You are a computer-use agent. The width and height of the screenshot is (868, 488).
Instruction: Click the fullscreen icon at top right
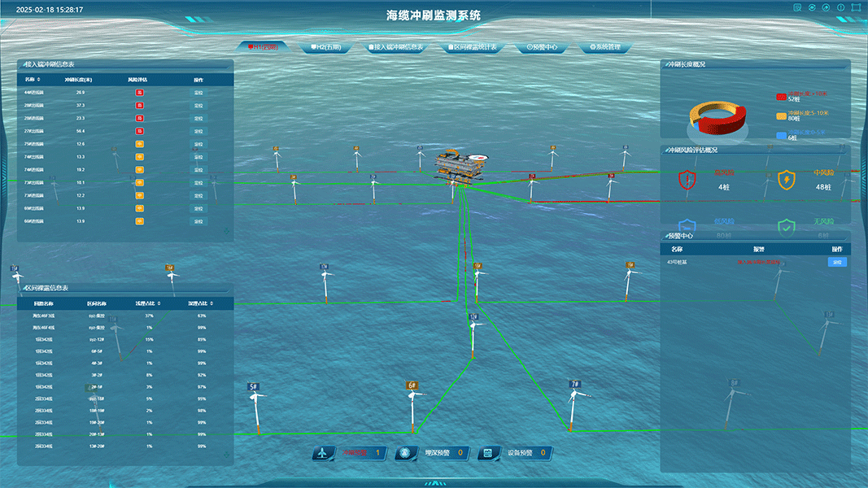click(x=856, y=8)
